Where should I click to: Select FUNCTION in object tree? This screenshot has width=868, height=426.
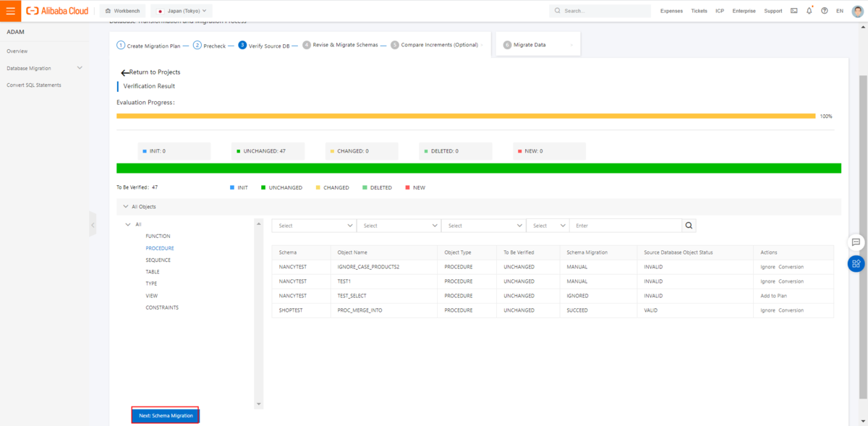pyautogui.click(x=158, y=237)
